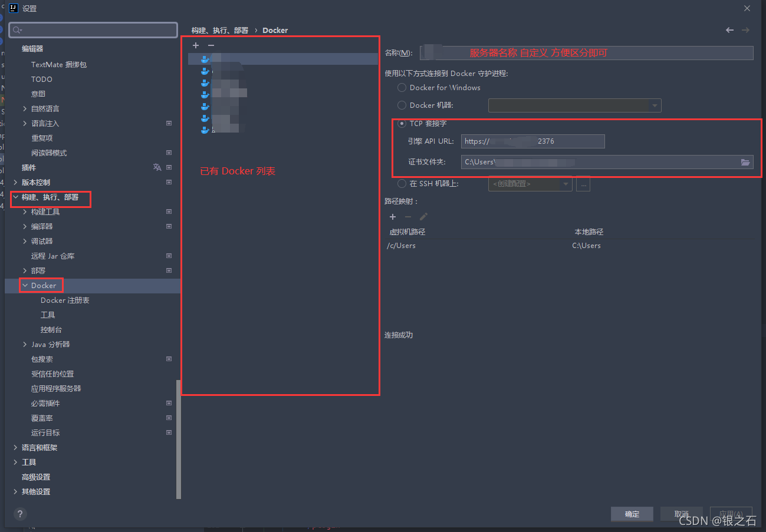
Task: Open TextMate 捆绑包 settings
Action: (x=59, y=65)
